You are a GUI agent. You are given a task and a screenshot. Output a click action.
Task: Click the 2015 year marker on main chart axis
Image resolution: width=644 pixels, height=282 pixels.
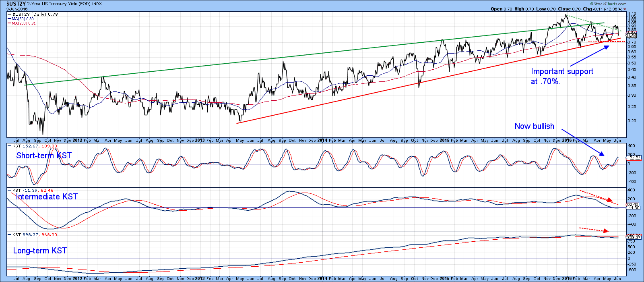click(x=444, y=141)
